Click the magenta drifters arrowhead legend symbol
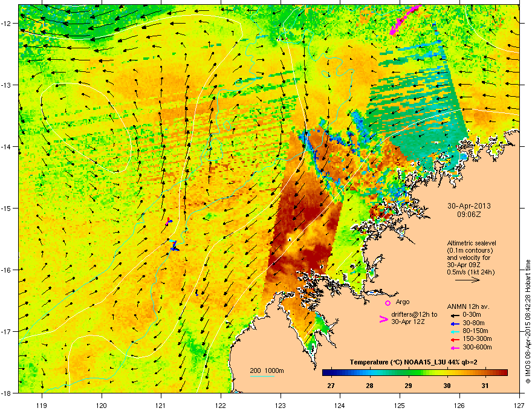The height and width of the screenshot is (411, 532). click(x=383, y=319)
